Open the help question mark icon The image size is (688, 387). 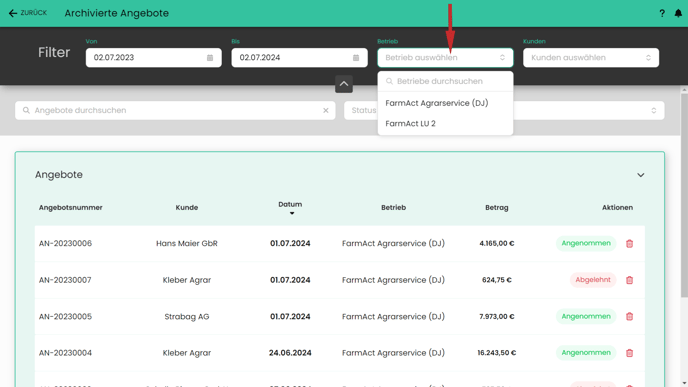662,13
